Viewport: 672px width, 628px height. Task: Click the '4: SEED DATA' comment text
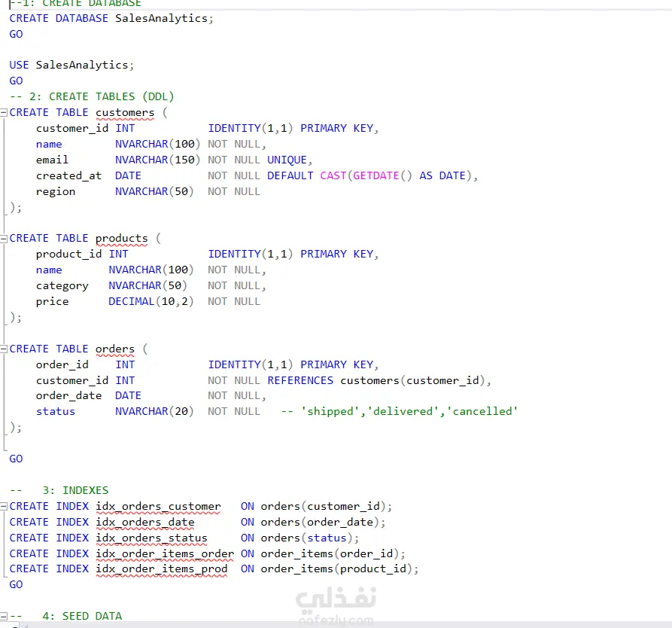[x=65, y=616]
